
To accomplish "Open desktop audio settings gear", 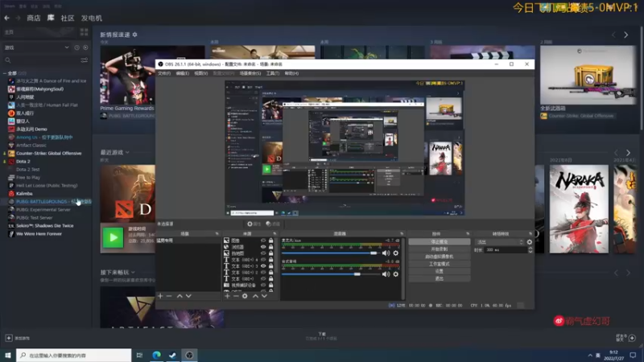I will pos(395,274).
